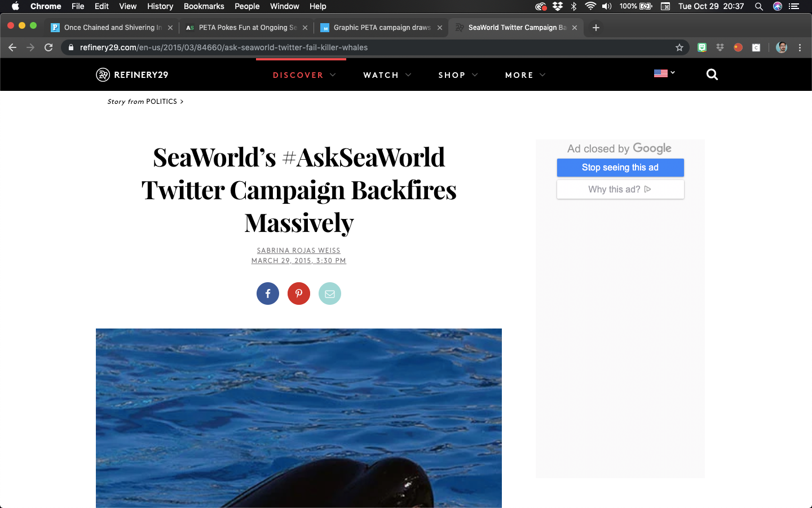Click the killer whale article image
Image resolution: width=812 pixels, height=508 pixels.
[299, 418]
